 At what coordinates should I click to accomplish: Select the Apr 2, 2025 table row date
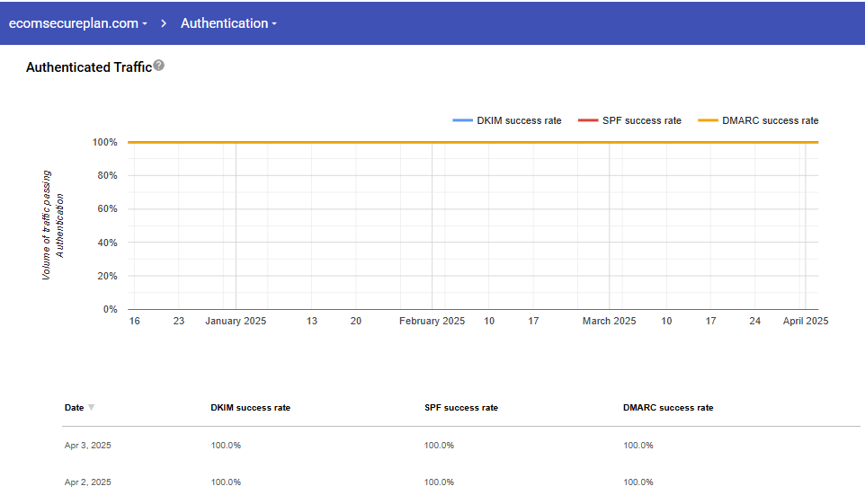[x=88, y=482]
